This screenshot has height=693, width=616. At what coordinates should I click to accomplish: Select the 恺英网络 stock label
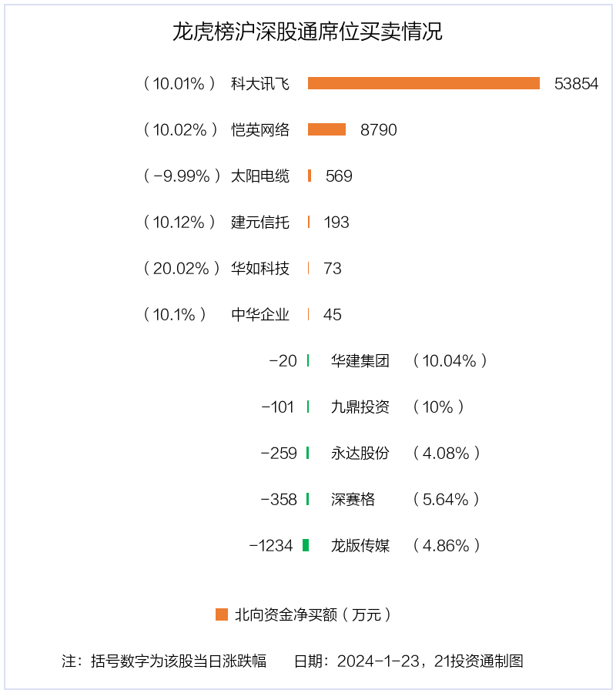click(x=259, y=130)
